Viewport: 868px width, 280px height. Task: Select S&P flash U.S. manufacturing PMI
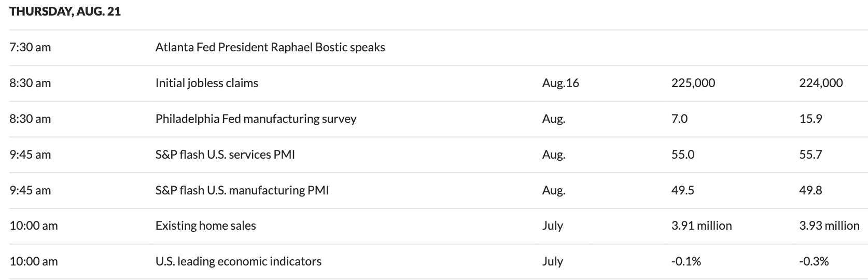click(x=242, y=190)
